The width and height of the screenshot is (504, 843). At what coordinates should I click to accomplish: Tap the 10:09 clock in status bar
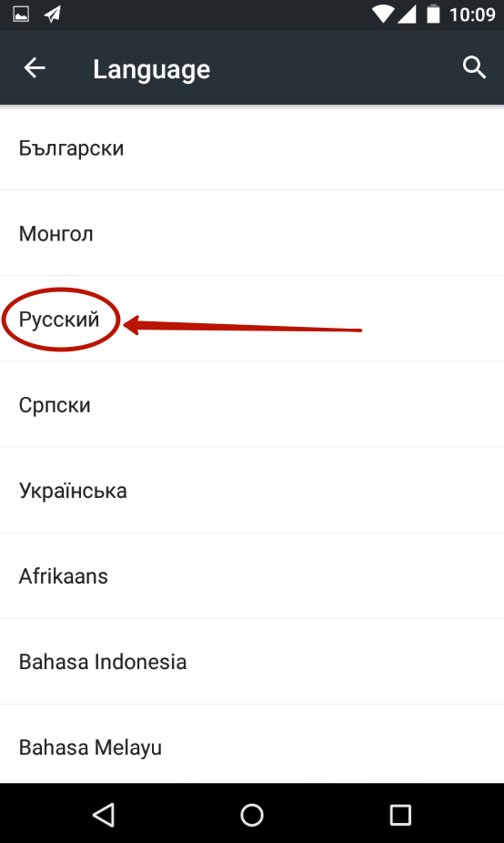coord(472,15)
